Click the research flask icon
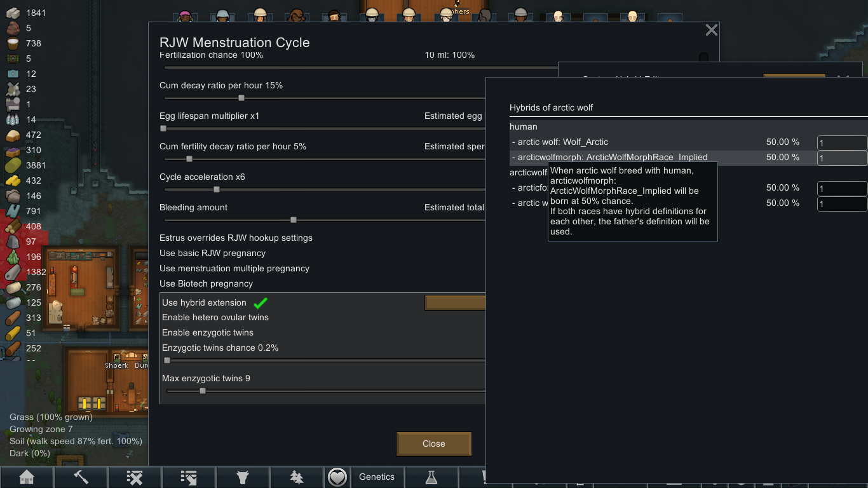The image size is (868, 488). tap(431, 477)
